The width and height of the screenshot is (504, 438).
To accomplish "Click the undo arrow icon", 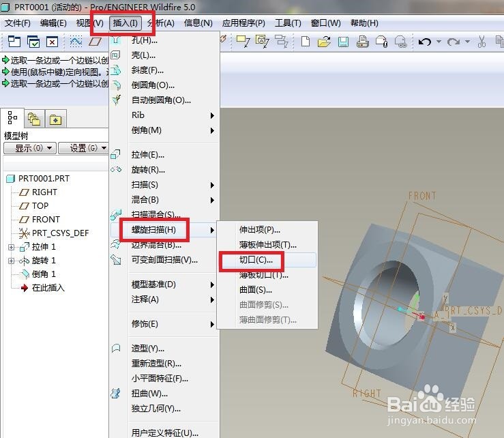I will click(425, 42).
